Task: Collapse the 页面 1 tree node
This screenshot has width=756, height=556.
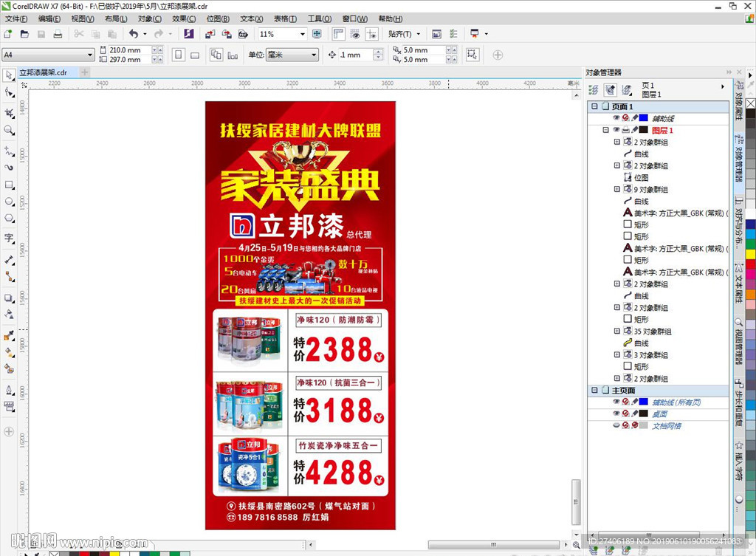Action: [x=594, y=106]
